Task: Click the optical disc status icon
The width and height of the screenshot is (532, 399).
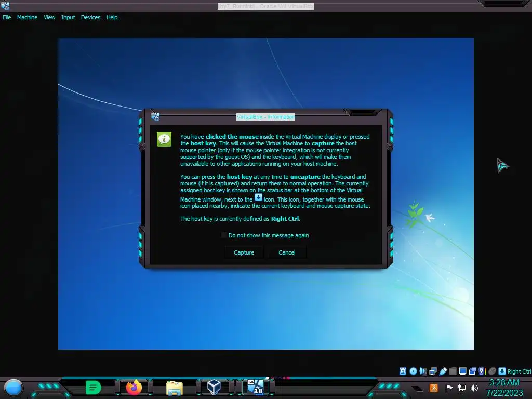Action: [413, 371]
